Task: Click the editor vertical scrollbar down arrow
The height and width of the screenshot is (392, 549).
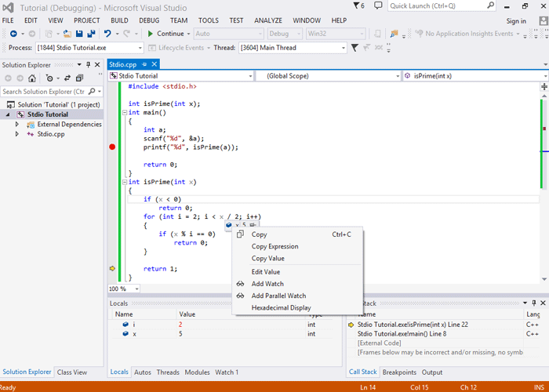Action: pyautogui.click(x=544, y=279)
